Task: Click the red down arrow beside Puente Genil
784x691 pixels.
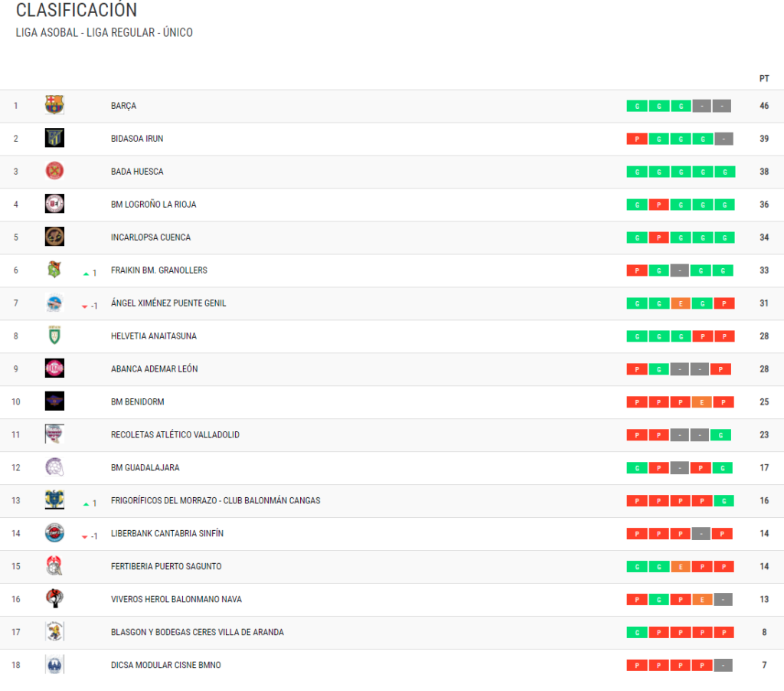Action: pyautogui.click(x=84, y=306)
